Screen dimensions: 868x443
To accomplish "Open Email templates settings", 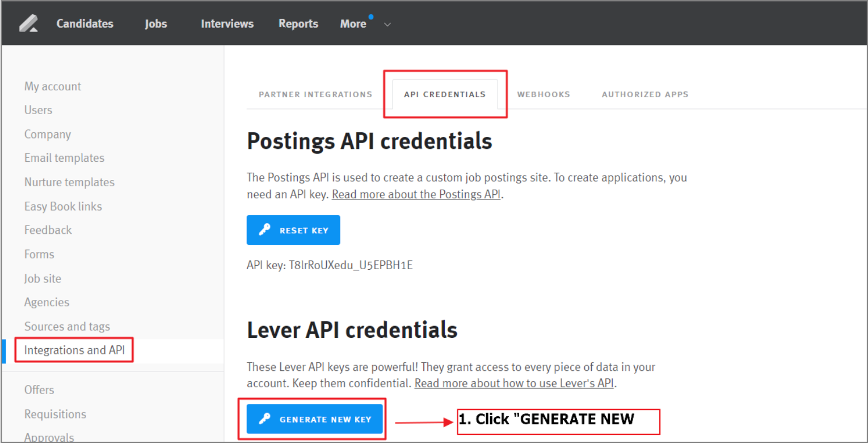I will pyautogui.click(x=64, y=158).
